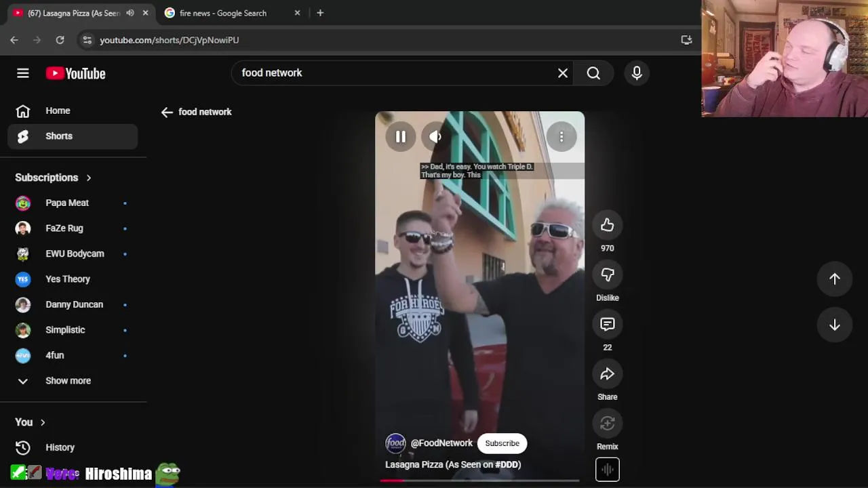
Task: Like the Short with the thumbs-up button
Action: click(x=607, y=226)
